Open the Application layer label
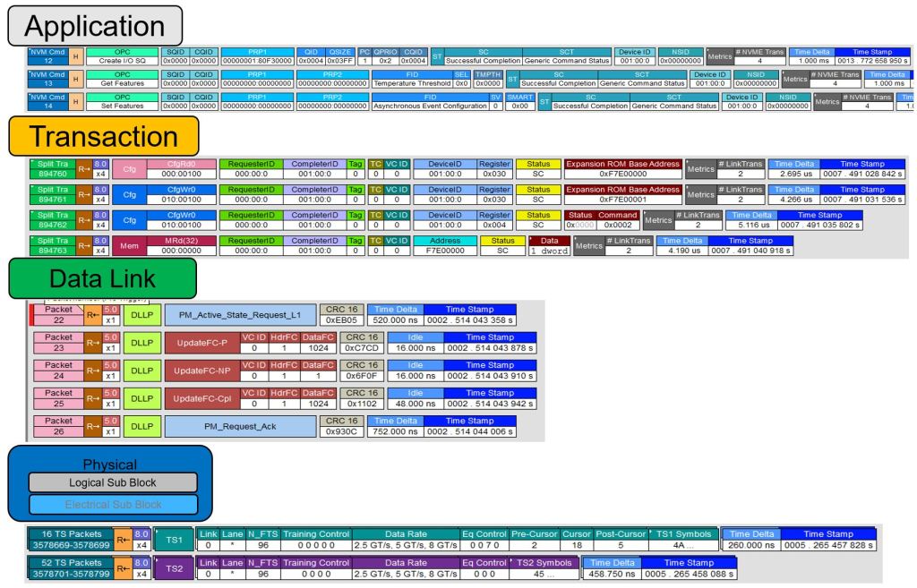Image resolution: width=917 pixels, height=588 pixels. click(94, 29)
